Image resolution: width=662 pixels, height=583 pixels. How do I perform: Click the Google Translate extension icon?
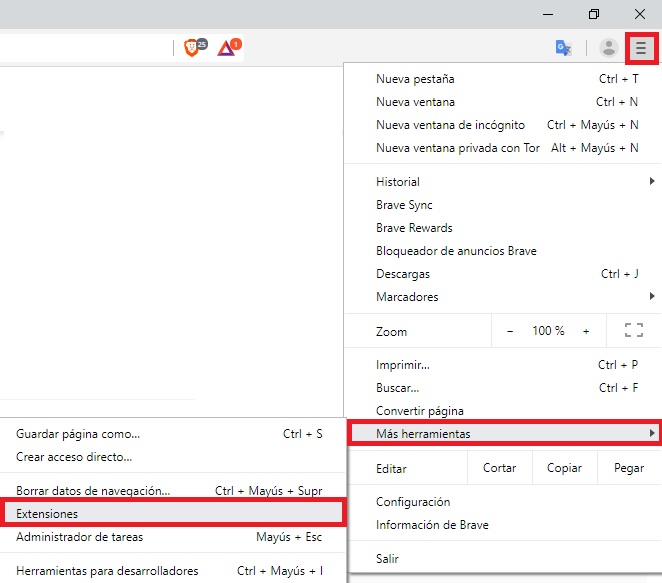(x=564, y=48)
